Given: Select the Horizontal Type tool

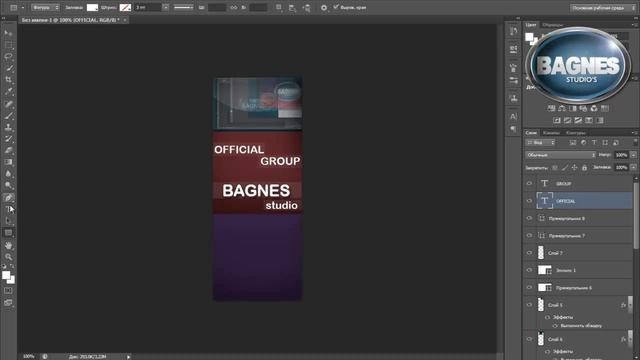Looking at the screenshot, I should tap(8, 209).
